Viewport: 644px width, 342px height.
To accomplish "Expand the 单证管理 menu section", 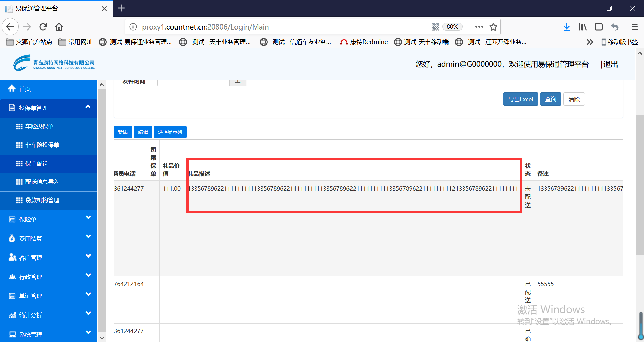I will coord(49,296).
